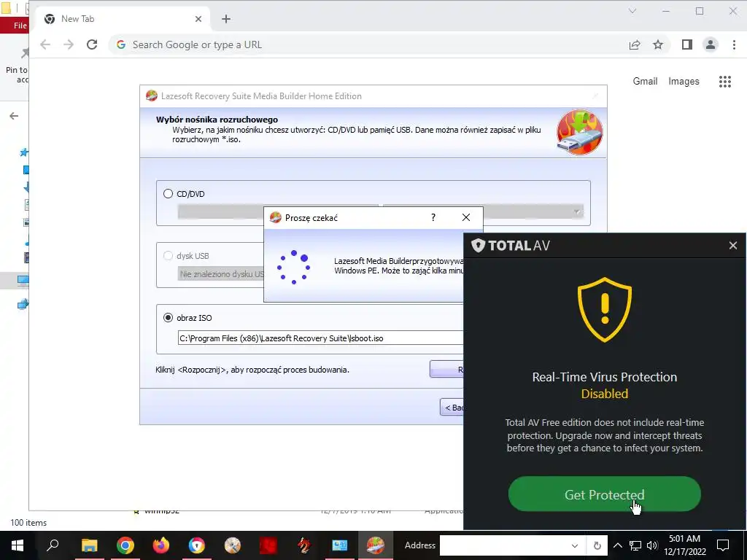The width and height of the screenshot is (747, 560).
Task: Open the taskbar Address dropdown arrow
Action: coord(575,545)
